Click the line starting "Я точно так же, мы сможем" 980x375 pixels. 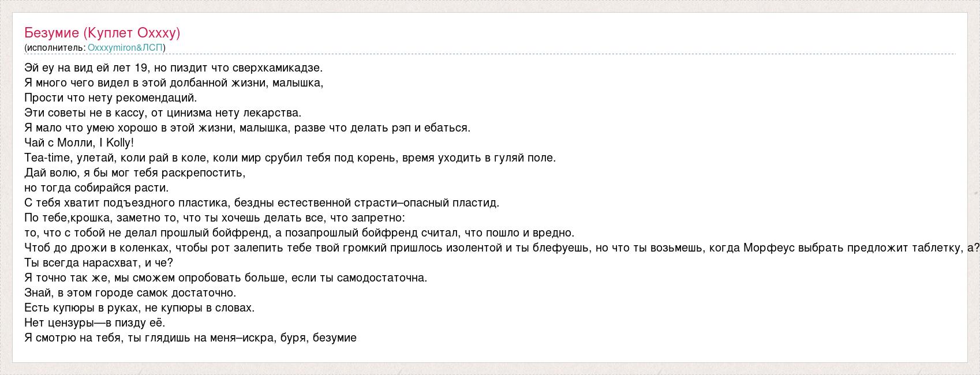[x=226, y=277]
